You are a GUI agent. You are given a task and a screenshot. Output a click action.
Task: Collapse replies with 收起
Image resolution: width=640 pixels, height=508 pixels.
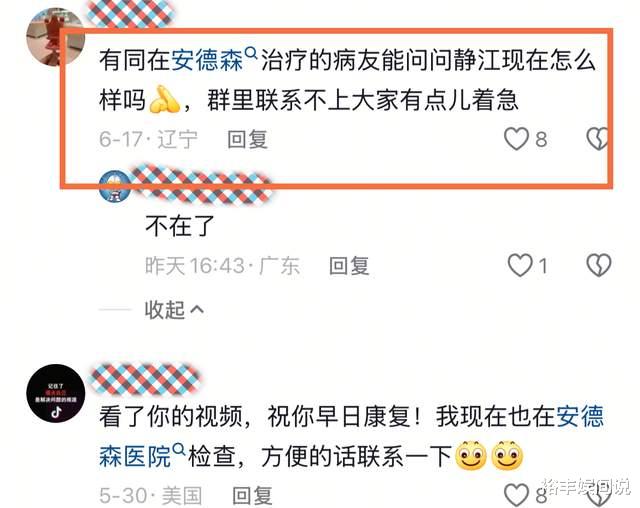[x=174, y=310]
